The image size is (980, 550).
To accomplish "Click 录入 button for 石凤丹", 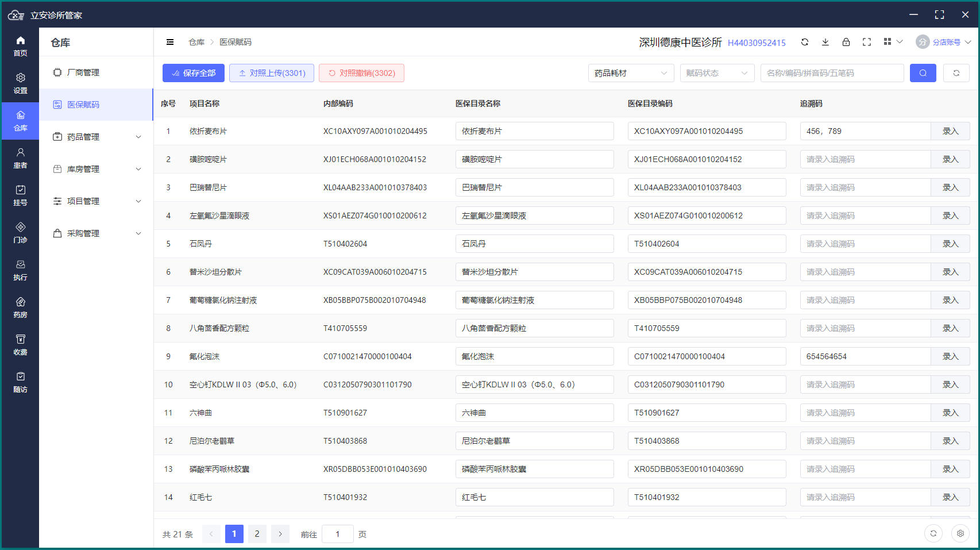I will (950, 244).
